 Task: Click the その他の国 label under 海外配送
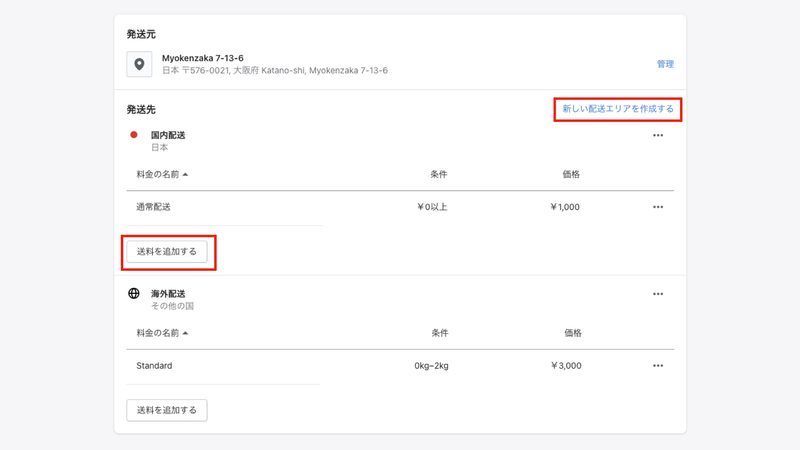172,306
